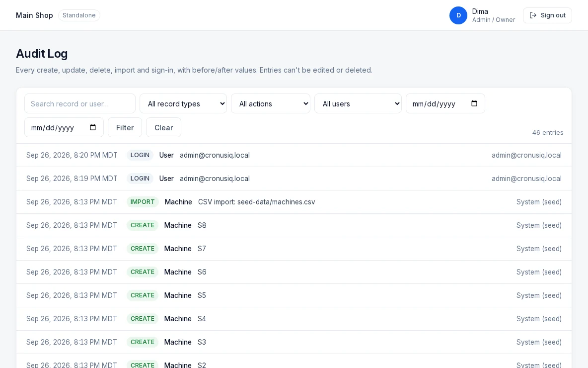Click the IMPORT action badge
The height and width of the screenshot is (368, 588).
click(x=143, y=201)
